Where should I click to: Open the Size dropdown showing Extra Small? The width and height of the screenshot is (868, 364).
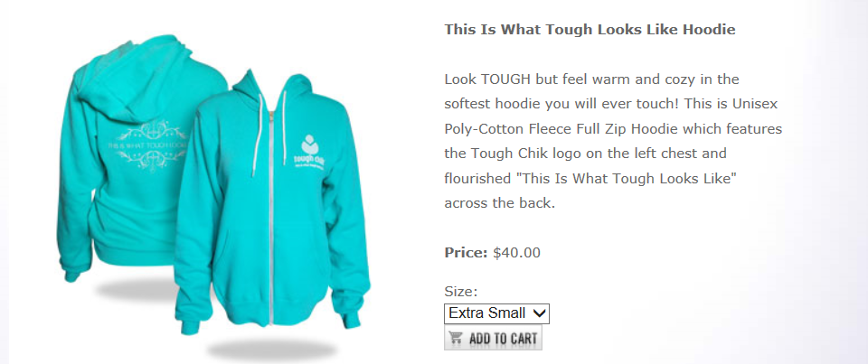[496, 313]
